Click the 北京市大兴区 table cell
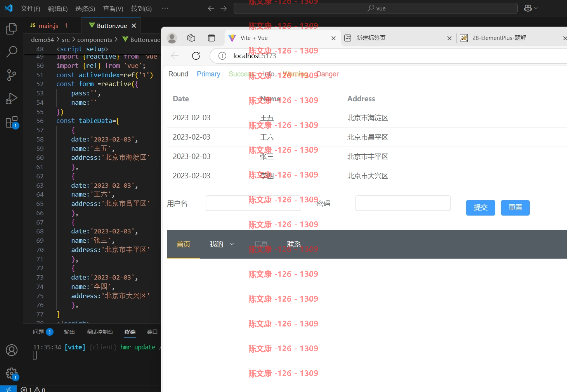Image resolution: width=567 pixels, height=392 pixels. point(368,176)
